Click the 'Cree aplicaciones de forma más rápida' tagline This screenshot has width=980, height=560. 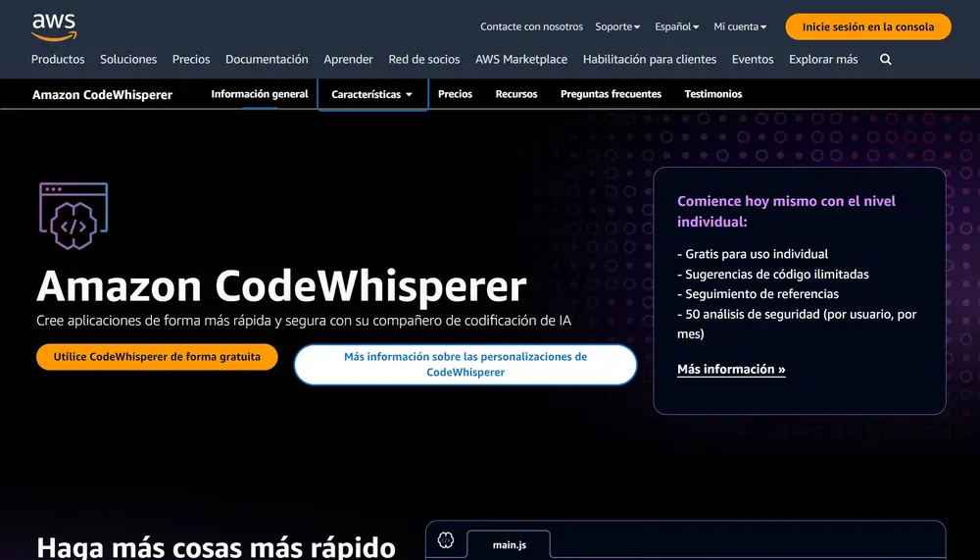pos(304,321)
